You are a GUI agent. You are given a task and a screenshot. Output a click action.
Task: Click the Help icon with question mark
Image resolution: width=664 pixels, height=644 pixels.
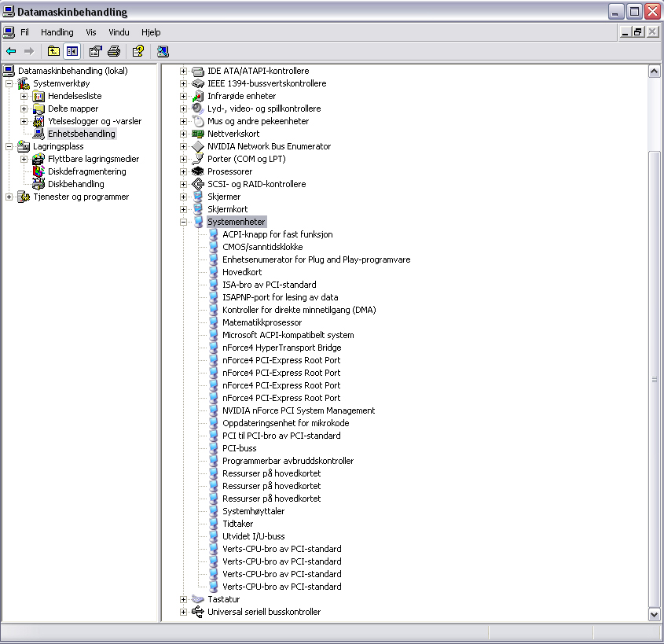pos(138,51)
